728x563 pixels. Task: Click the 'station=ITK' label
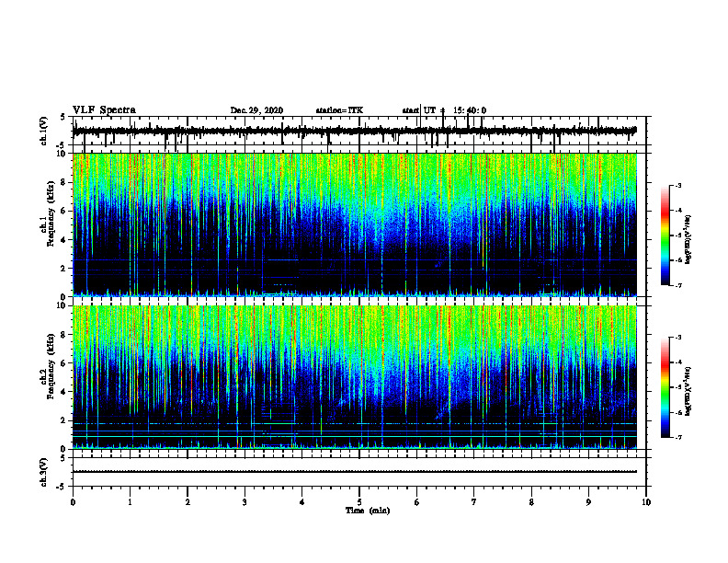pos(339,110)
